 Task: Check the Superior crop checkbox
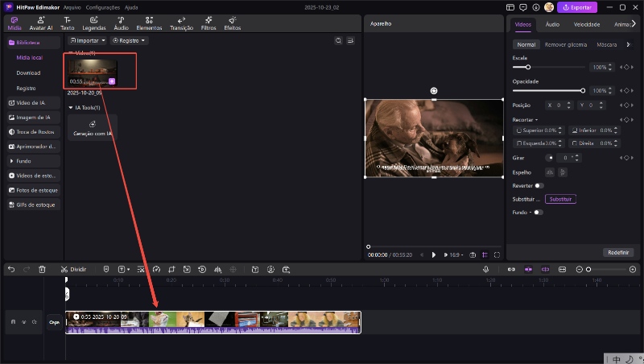(518, 130)
